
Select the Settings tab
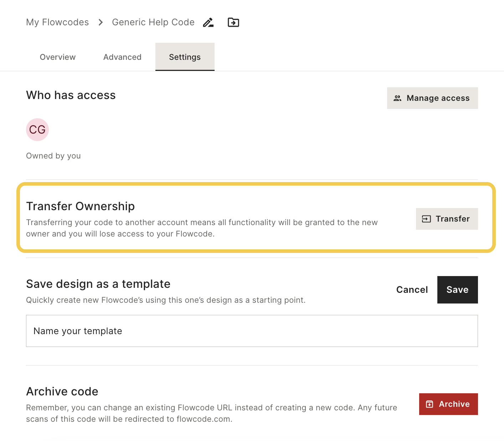[185, 57]
